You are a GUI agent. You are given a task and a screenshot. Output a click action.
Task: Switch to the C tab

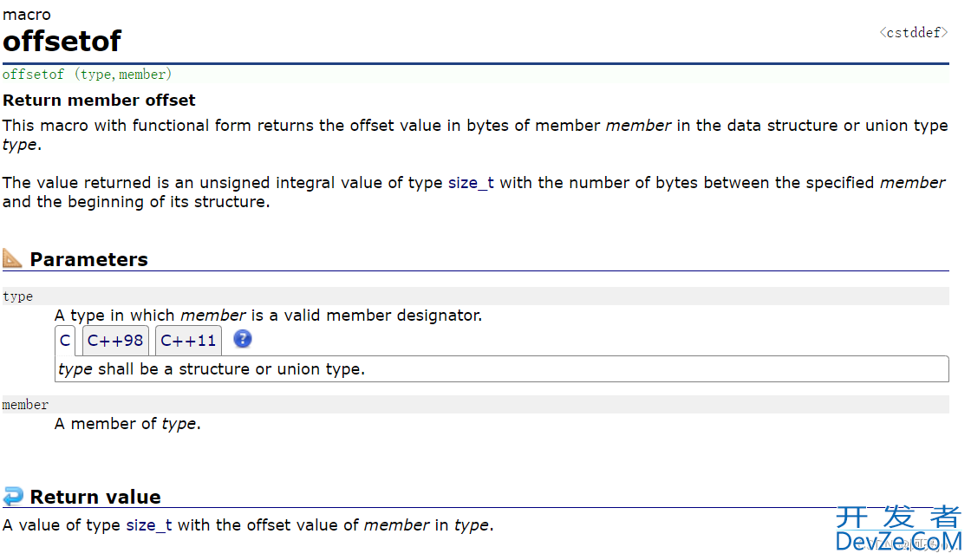point(65,341)
